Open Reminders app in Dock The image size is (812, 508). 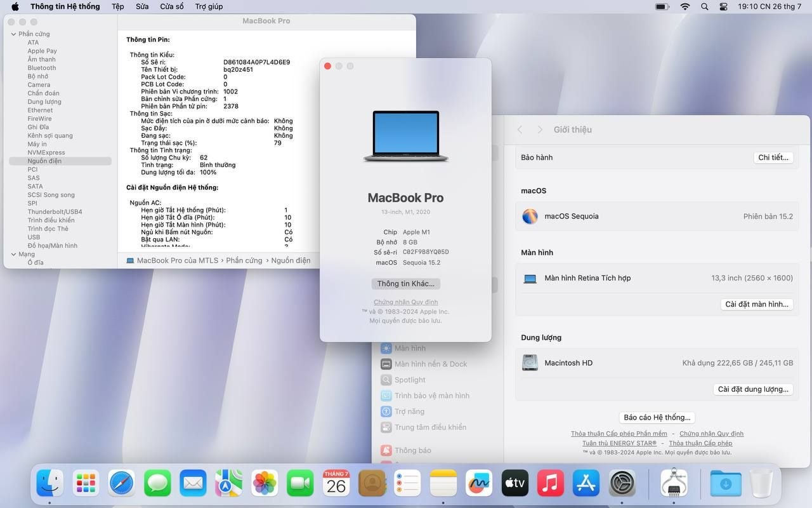pyautogui.click(x=407, y=484)
